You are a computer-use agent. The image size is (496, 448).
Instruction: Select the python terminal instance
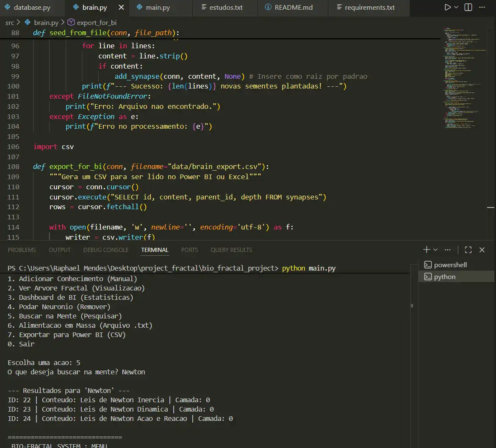pos(445,277)
